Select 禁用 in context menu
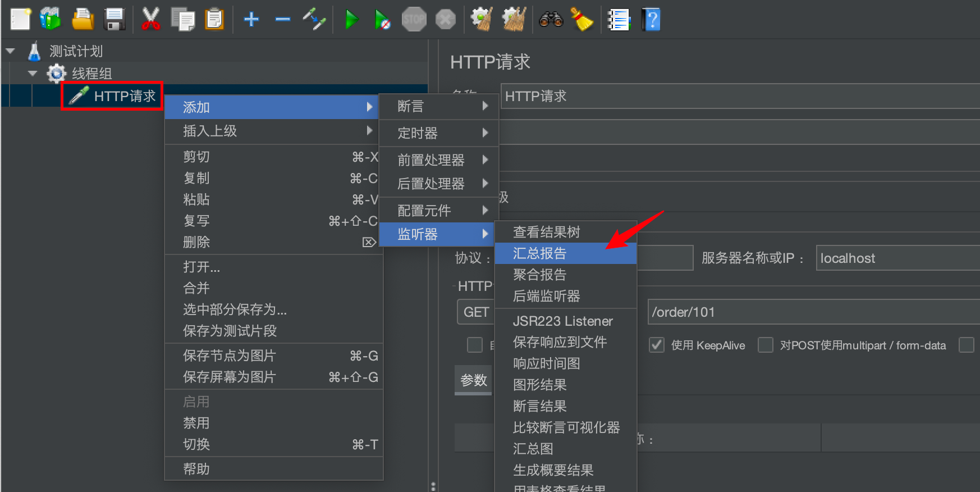Viewport: 980px width, 492px height. click(273, 423)
